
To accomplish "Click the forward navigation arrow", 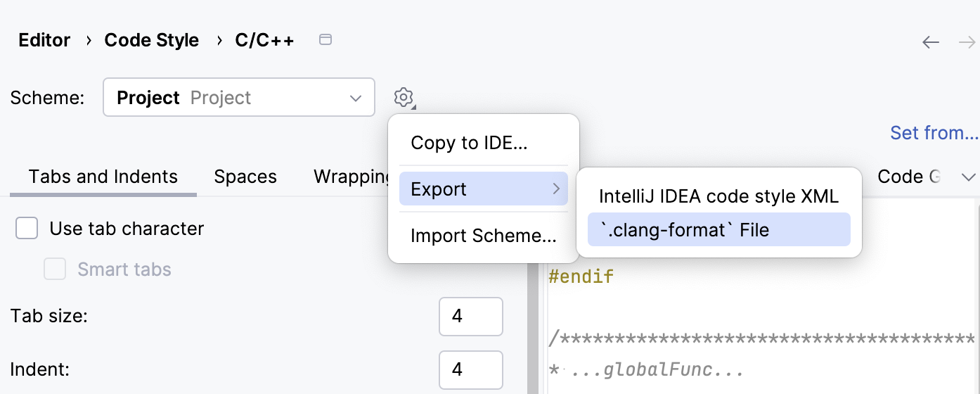I will pyautogui.click(x=967, y=42).
